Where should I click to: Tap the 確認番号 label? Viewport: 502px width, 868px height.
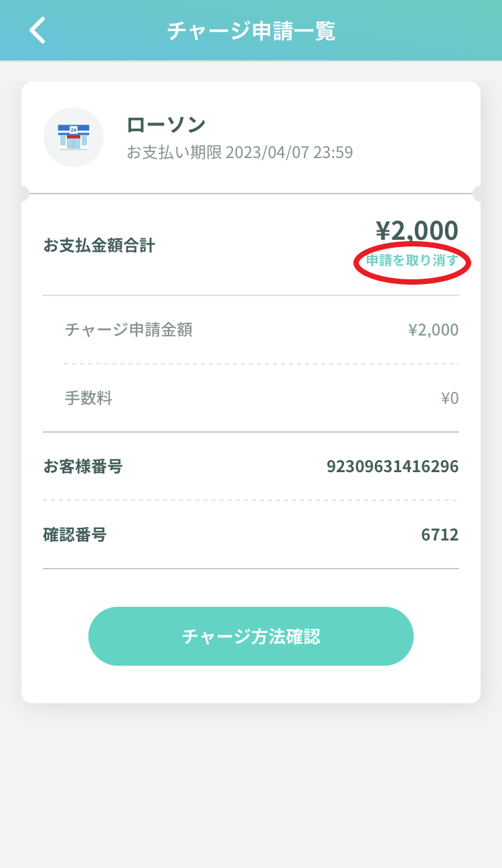tap(75, 535)
